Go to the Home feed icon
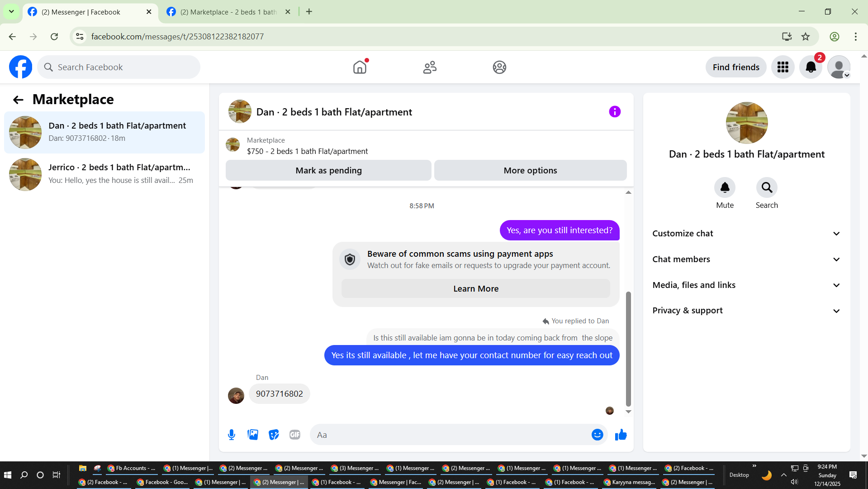This screenshot has width=868, height=489. pyautogui.click(x=360, y=67)
